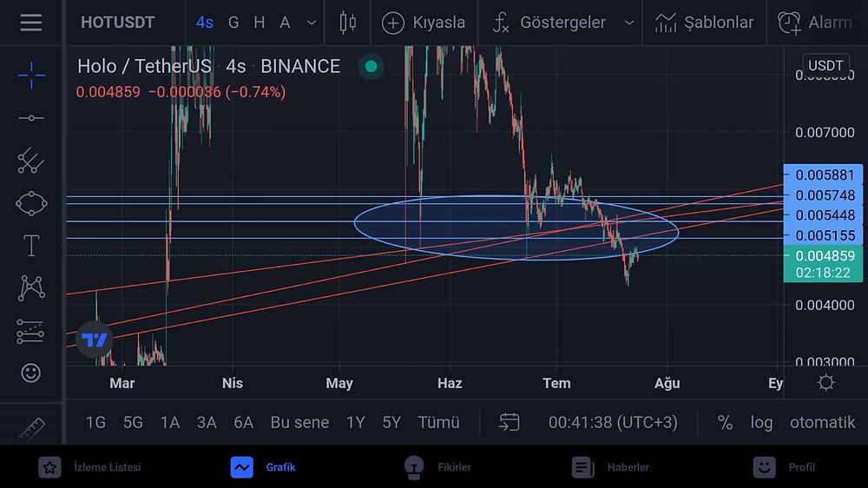Open chart settings gear icon
868x488 pixels.
click(x=826, y=383)
